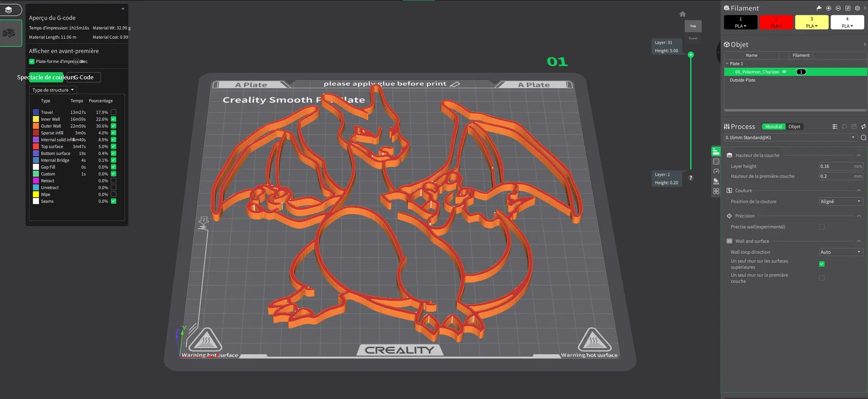
Task: Open the Support settings tab icon
Action: (x=716, y=181)
